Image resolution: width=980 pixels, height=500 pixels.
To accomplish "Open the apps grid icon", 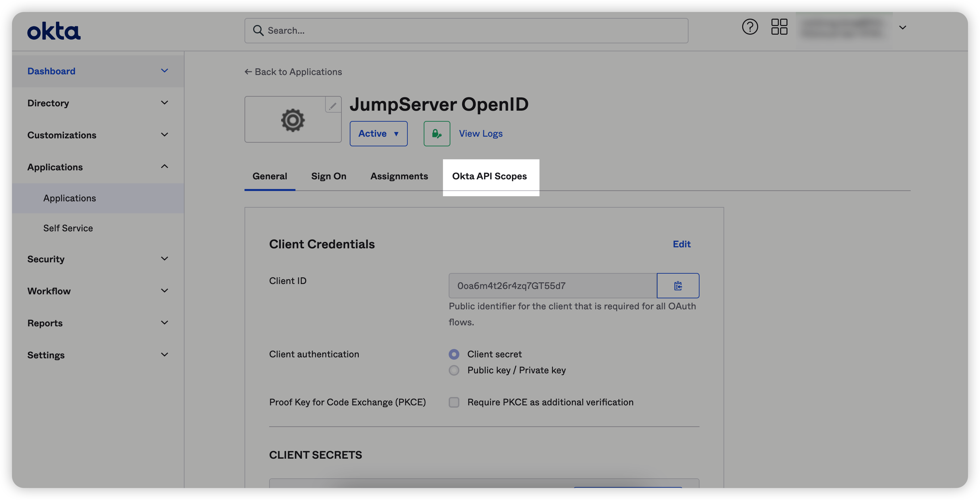I will (779, 27).
